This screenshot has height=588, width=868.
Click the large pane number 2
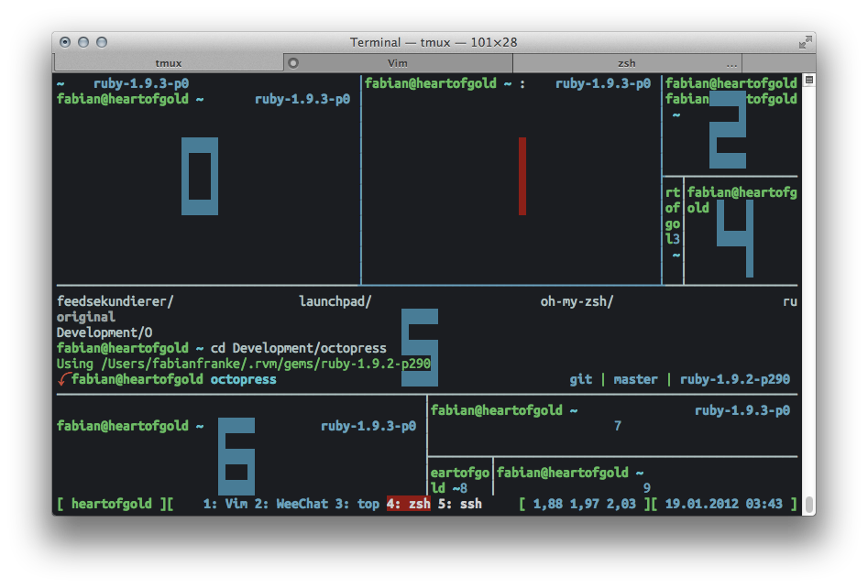pyautogui.click(x=728, y=130)
